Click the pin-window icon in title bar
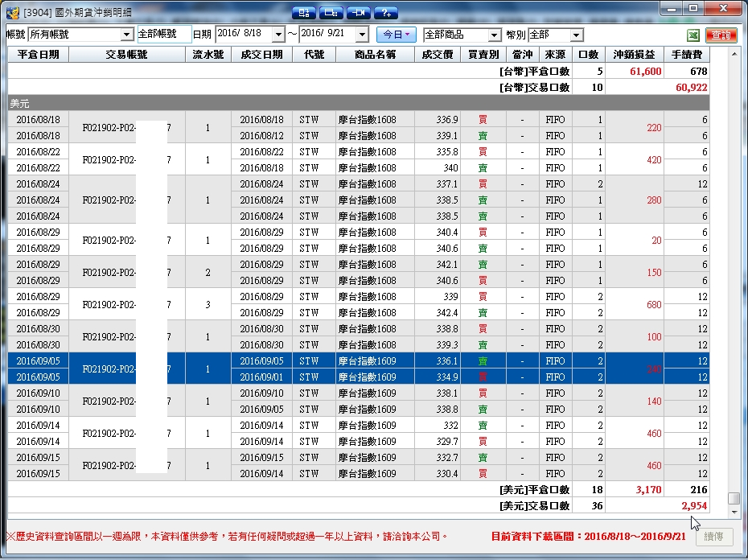The width and height of the screenshot is (748, 560). click(x=359, y=12)
